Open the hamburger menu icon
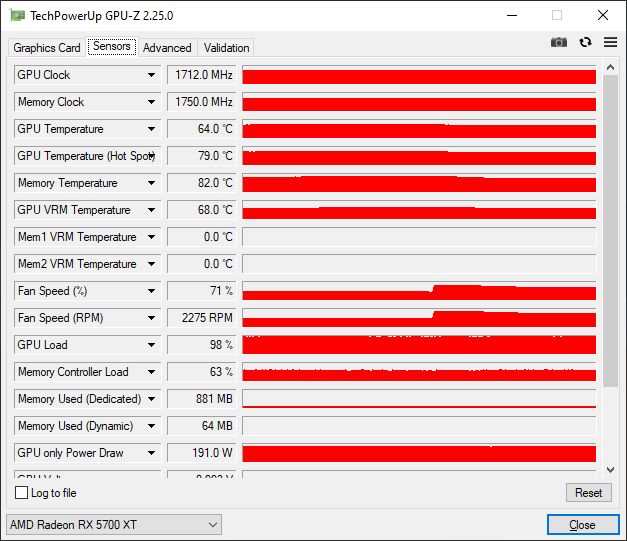Viewport: 627px width, 541px height. pos(610,42)
